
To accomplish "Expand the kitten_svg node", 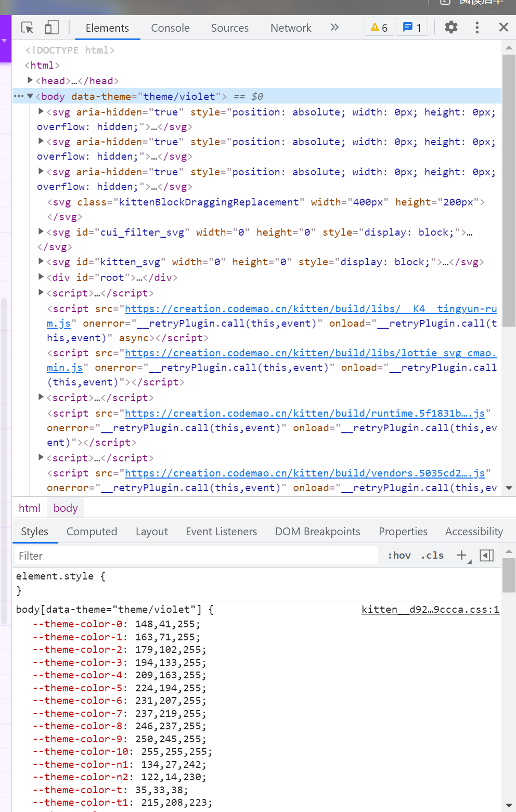I will [41, 261].
